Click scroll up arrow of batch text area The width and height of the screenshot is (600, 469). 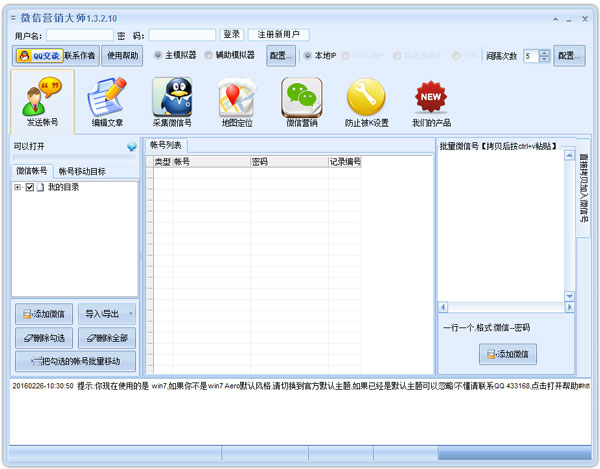tap(569, 155)
